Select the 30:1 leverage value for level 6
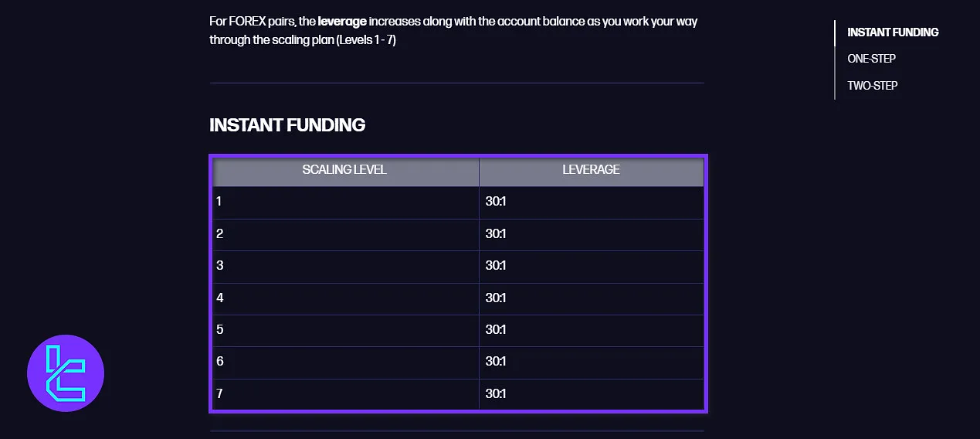 pos(496,362)
